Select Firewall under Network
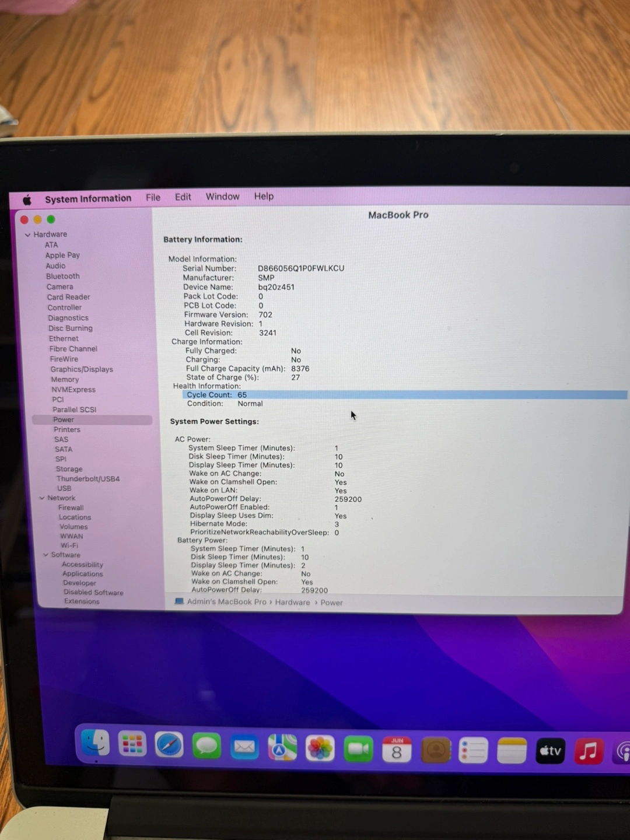630x840 pixels. point(71,508)
